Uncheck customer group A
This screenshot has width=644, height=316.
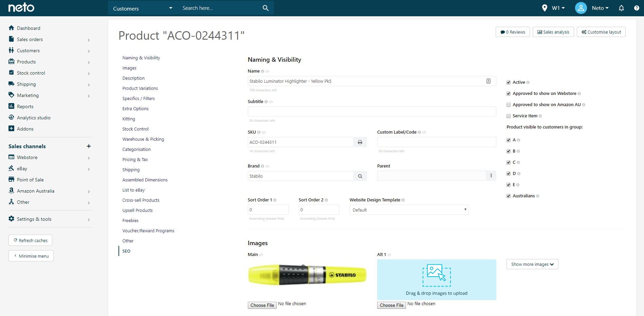509,140
